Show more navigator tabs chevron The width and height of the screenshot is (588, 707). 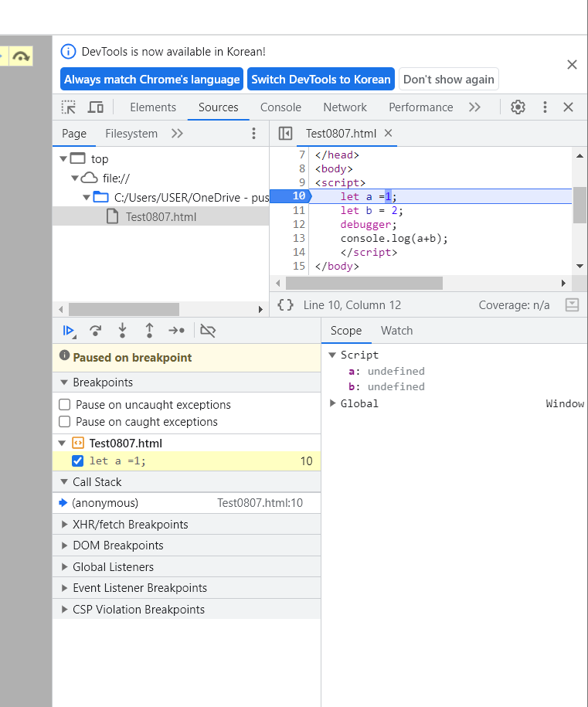[177, 134]
